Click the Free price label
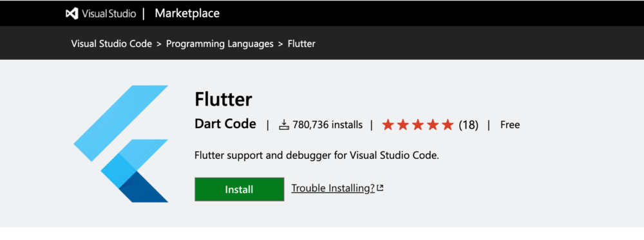The image size is (644, 240). pos(510,125)
